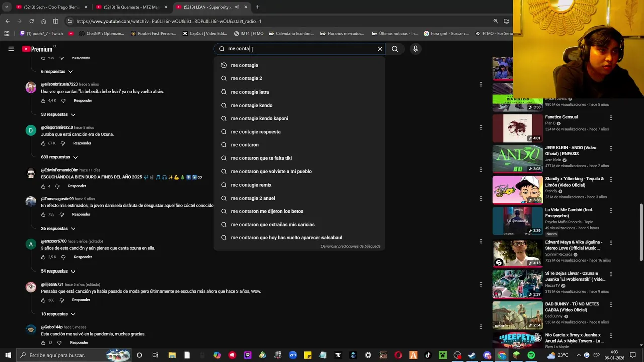Choose suggestion 'me contagie letra'
The image size is (644, 362).
pyautogui.click(x=299, y=92)
